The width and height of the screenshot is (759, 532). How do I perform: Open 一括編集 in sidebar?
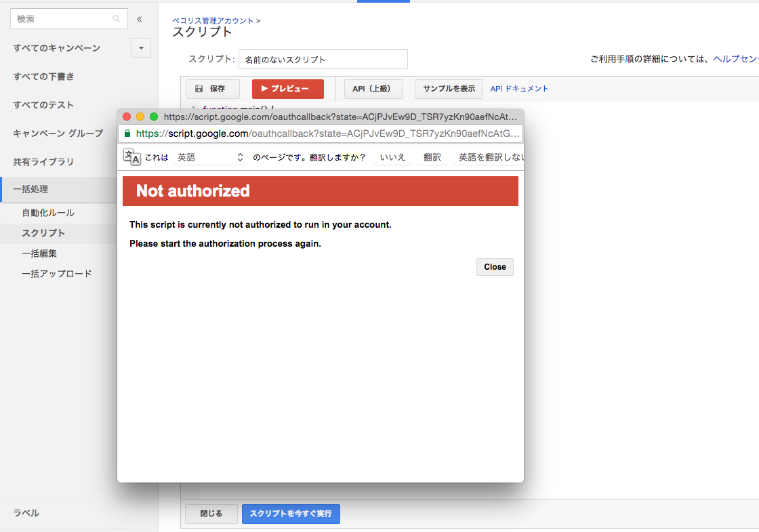[x=39, y=253]
